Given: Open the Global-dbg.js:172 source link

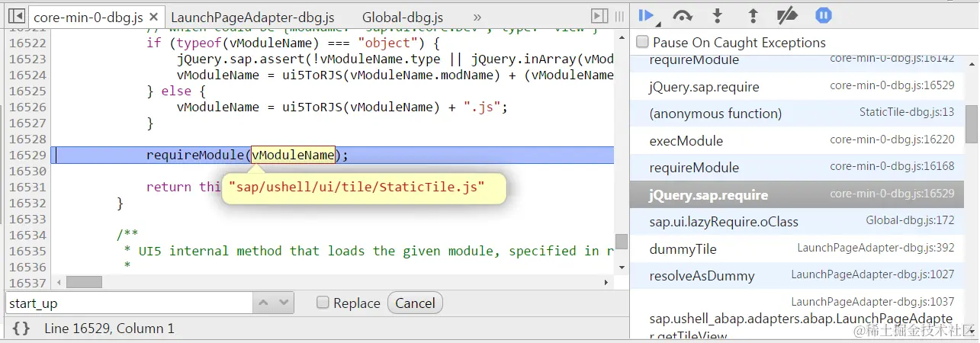Looking at the screenshot, I should [x=910, y=221].
